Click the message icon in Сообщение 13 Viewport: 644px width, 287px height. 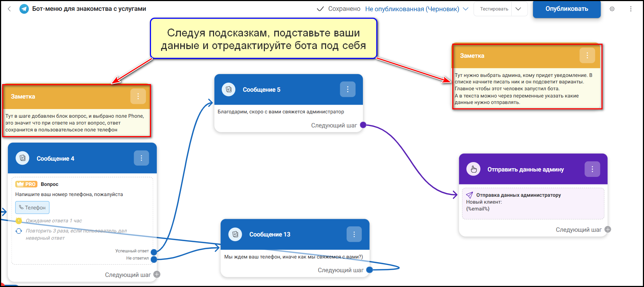click(x=235, y=234)
